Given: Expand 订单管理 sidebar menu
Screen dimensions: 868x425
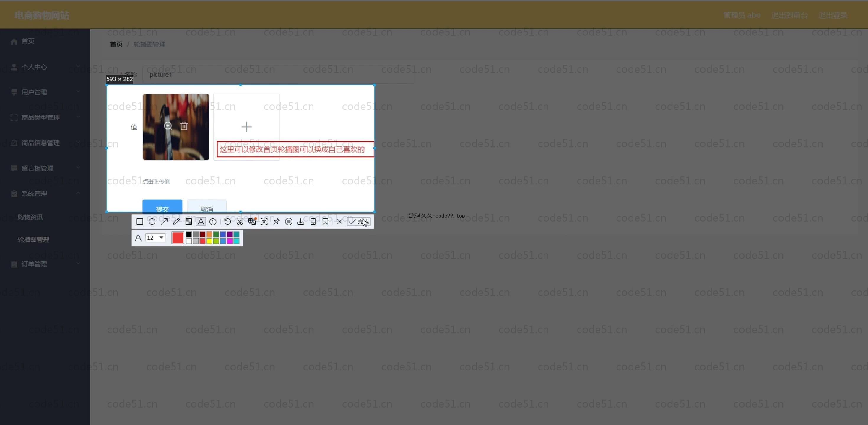Looking at the screenshot, I should (45, 264).
